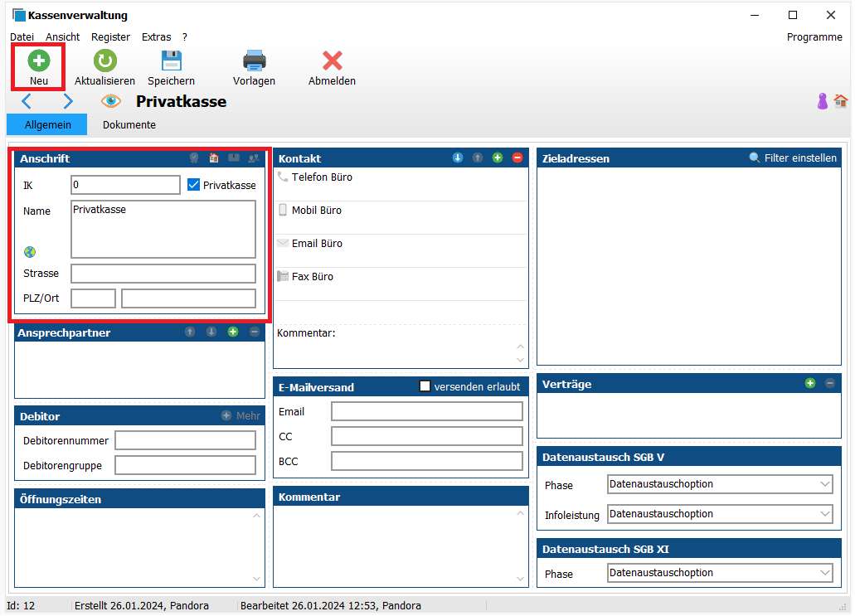This screenshot has width=855, height=616.
Task: Save with the Speichern floppy icon
Action: click(x=171, y=61)
